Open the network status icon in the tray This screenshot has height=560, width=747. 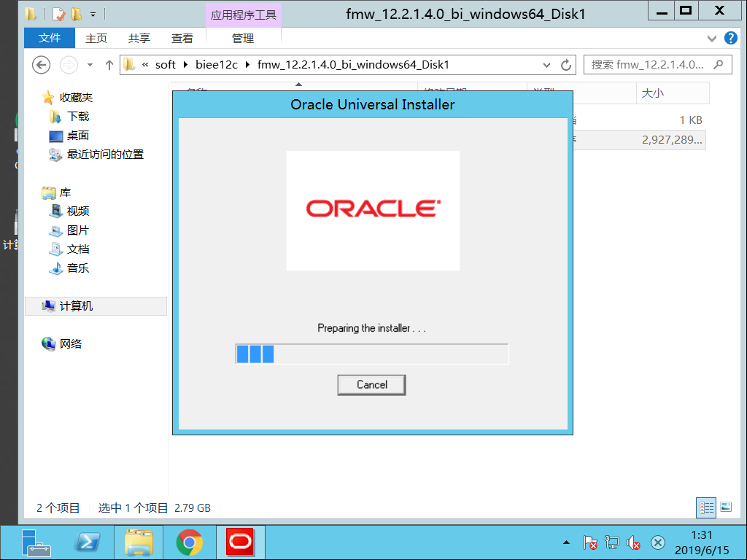tap(611, 542)
